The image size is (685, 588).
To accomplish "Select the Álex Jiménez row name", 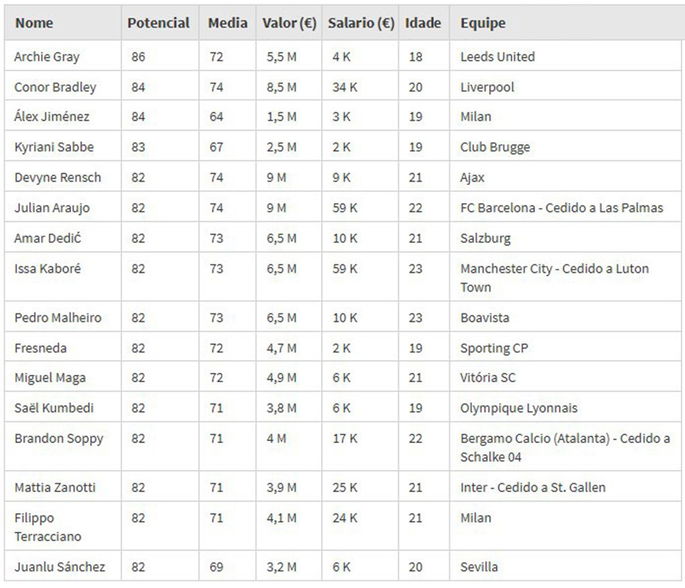I will click(48, 117).
